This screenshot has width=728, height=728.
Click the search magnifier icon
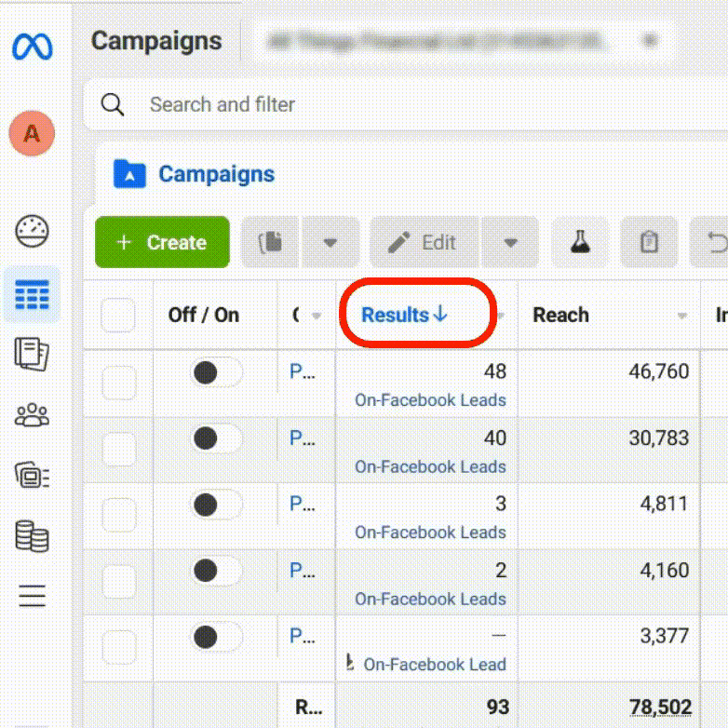(x=113, y=104)
